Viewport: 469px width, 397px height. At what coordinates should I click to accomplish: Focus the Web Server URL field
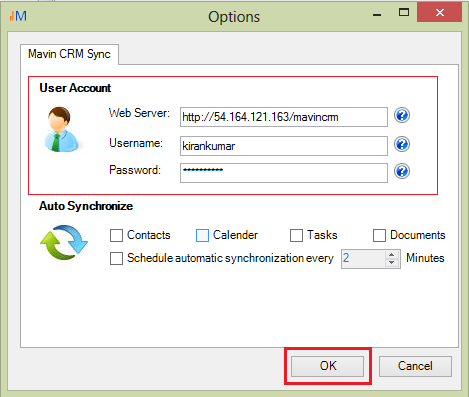coord(284,117)
